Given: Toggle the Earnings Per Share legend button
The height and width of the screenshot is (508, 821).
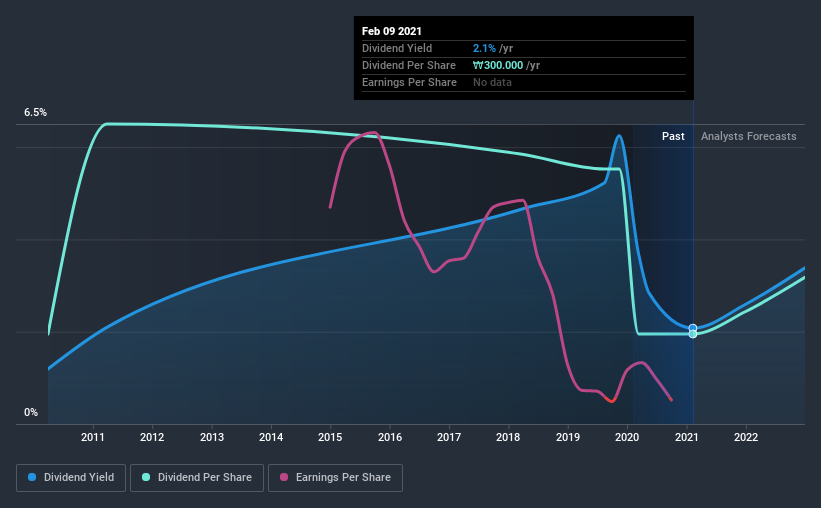Looking at the screenshot, I should (x=336, y=478).
